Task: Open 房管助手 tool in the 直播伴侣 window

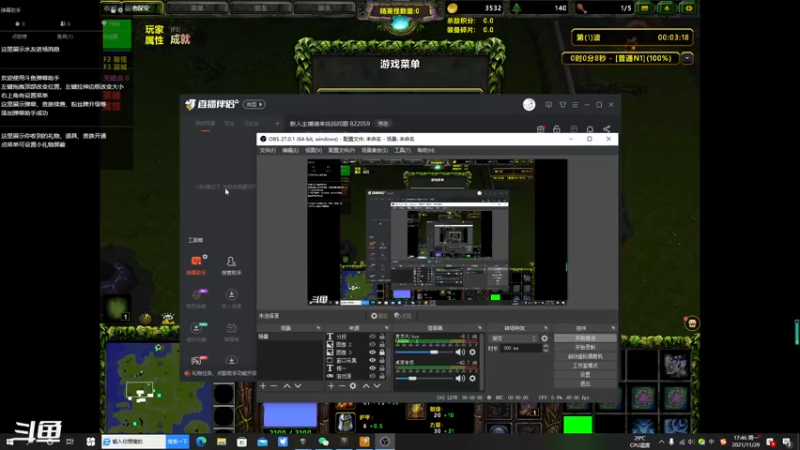Action: tap(231, 266)
